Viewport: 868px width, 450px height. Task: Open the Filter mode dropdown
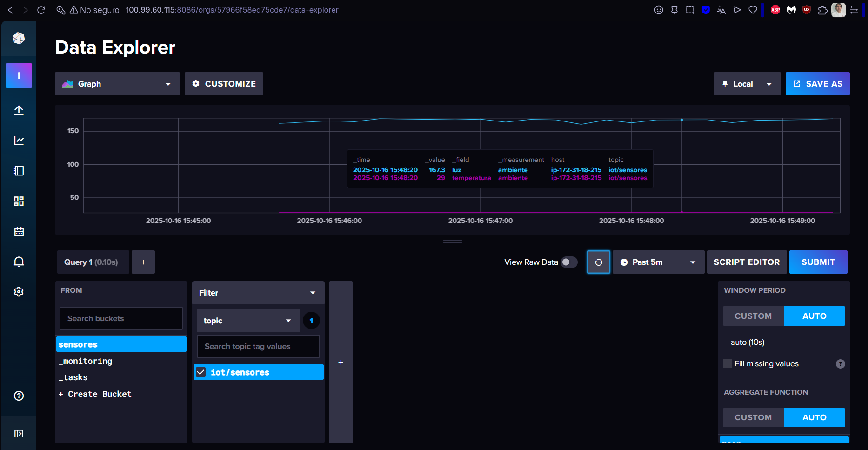(x=258, y=293)
